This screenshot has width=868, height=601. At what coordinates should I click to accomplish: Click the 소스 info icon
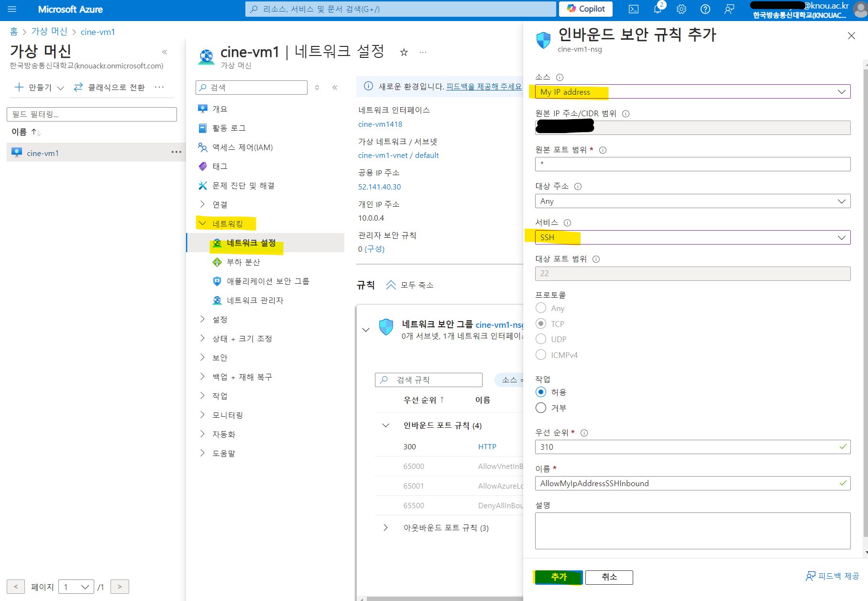[x=560, y=77]
